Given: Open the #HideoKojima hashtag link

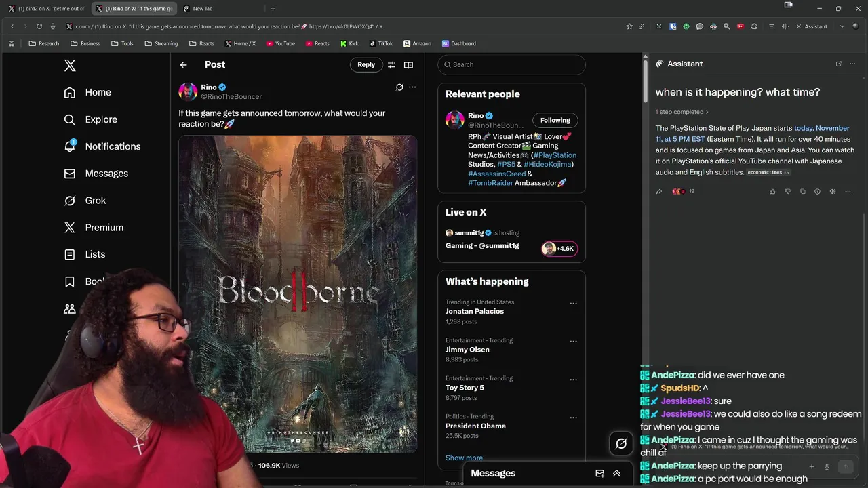Looking at the screenshot, I should (x=547, y=164).
